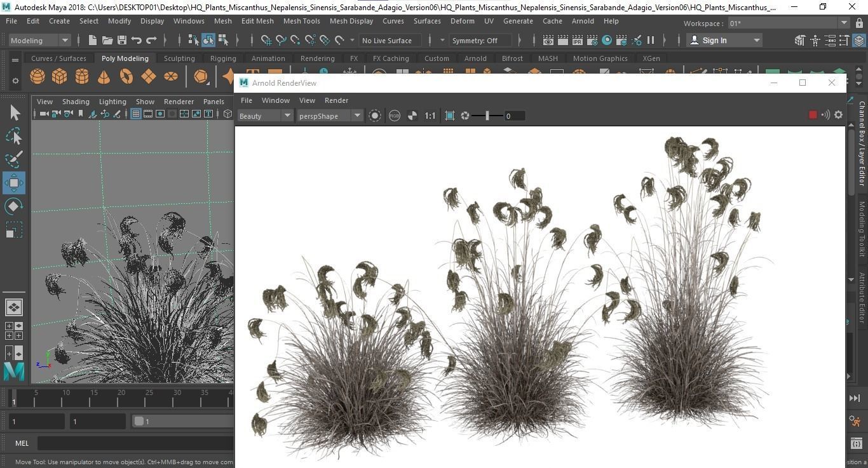
Task: Stop render with red button
Action: click(x=812, y=115)
